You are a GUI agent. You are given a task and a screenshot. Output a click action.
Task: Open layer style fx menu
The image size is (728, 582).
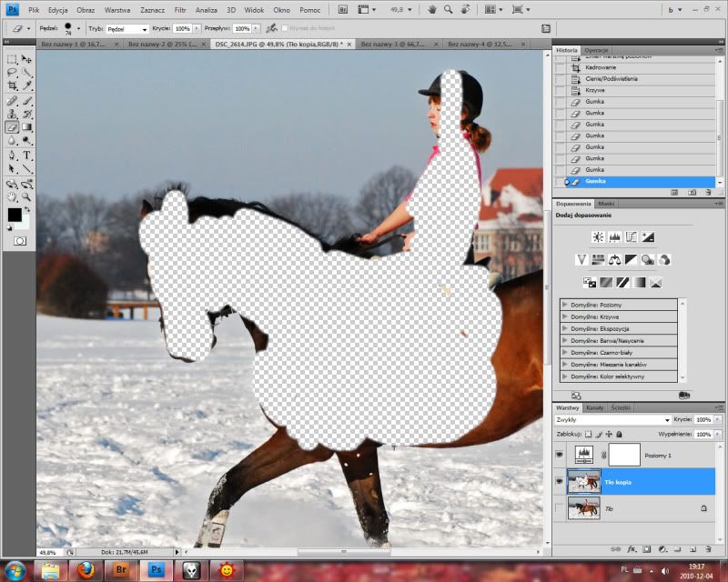click(x=631, y=550)
